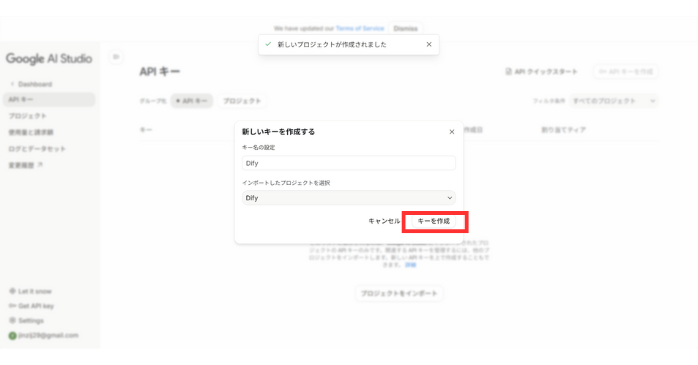The width and height of the screenshot is (698, 365).
Task: Close the 新しいキーを作成する dialog
Action: point(452,132)
